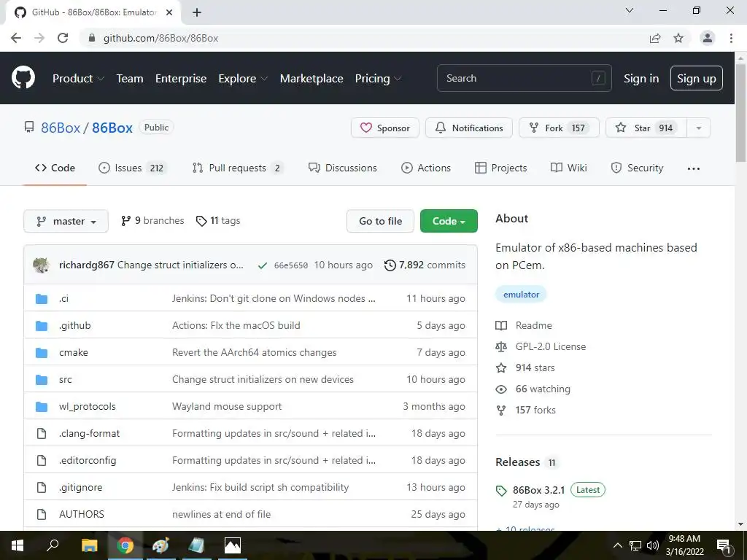The height and width of the screenshot is (560, 747).
Task: Open the wl_protocols folder
Action: [x=88, y=407]
